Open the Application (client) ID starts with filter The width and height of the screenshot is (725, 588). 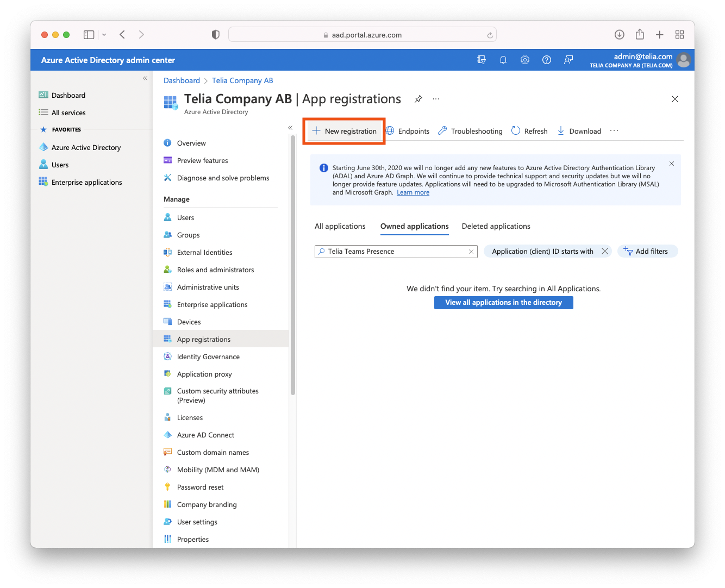[x=542, y=251]
